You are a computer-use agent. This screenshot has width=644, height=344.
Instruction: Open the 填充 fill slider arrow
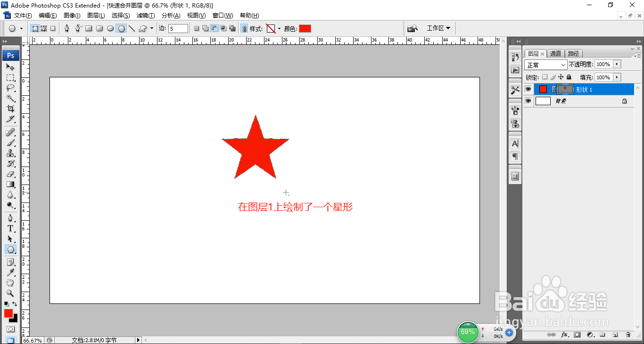point(617,77)
